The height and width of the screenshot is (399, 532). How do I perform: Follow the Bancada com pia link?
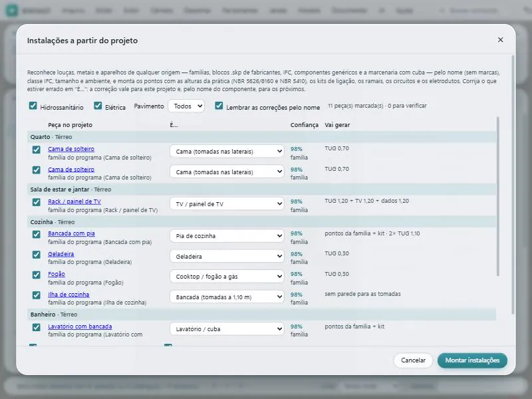coord(71,233)
